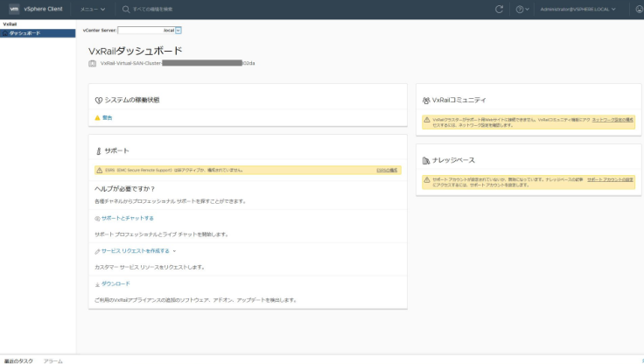
Task: Click the yellow warning triangle beside 警告
Action: pyautogui.click(x=97, y=117)
